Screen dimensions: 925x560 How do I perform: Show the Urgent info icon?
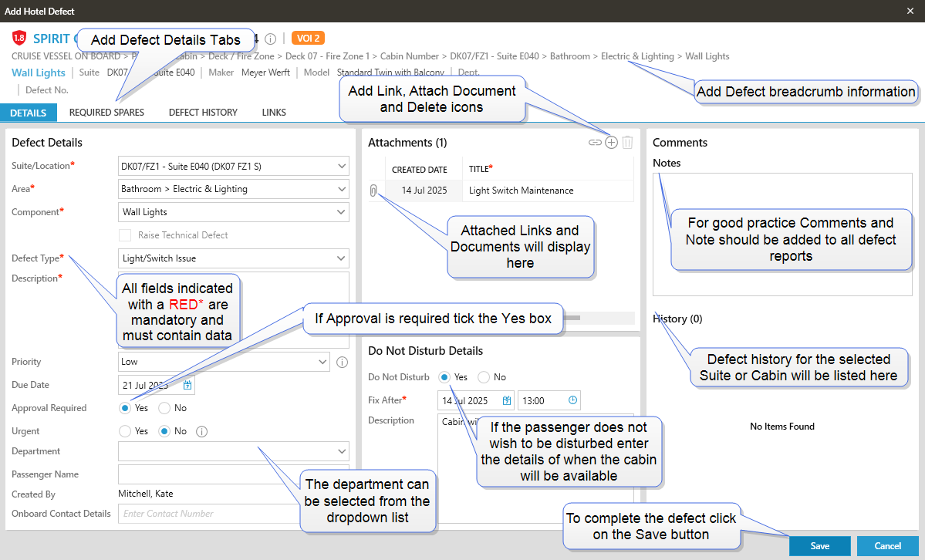[202, 431]
